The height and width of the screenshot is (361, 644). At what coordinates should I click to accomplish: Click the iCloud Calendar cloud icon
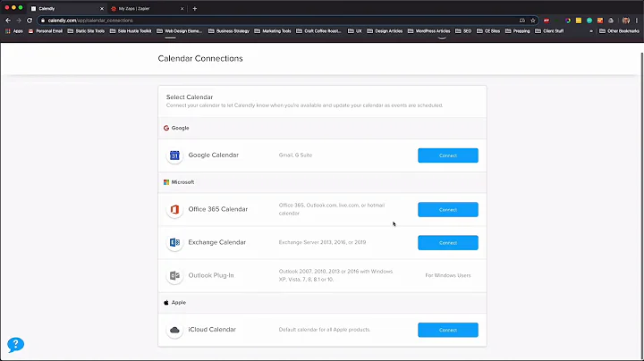174,330
